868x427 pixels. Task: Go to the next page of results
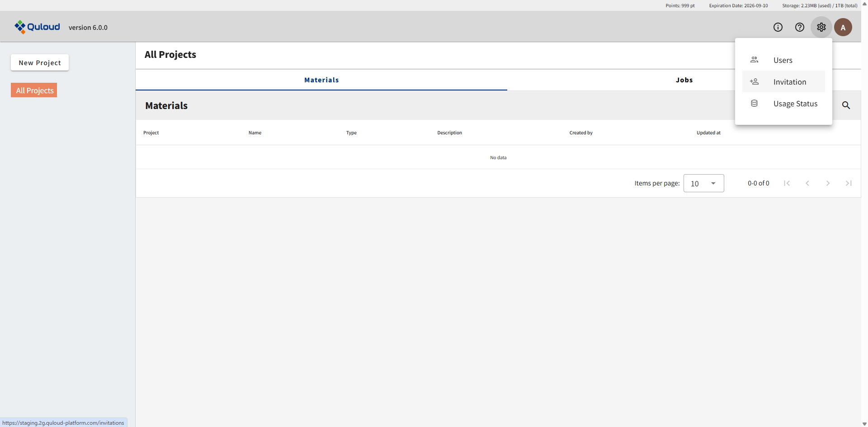[828, 183]
